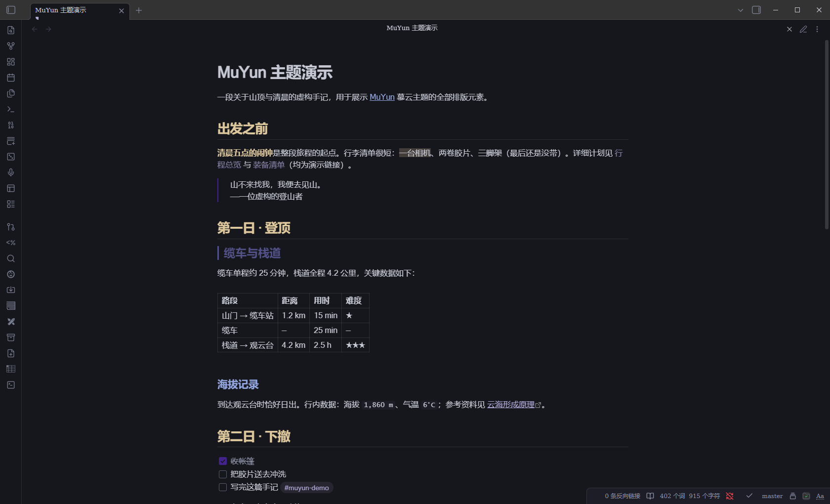Open the MuYun hyperlink in intro
Screen dimensions: 830x504
[x=382, y=97]
